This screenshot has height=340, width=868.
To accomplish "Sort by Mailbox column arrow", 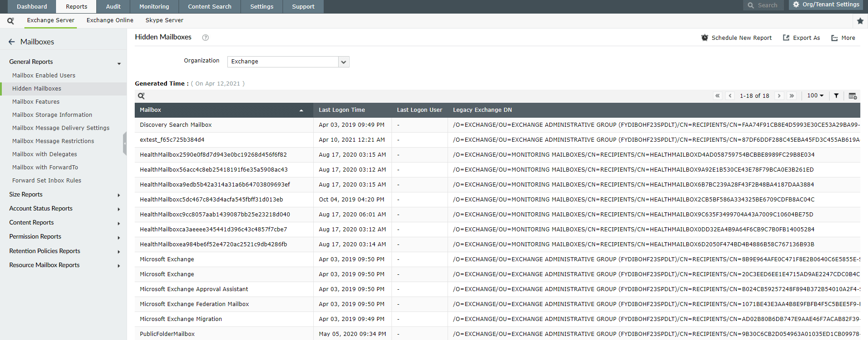I will [301, 110].
